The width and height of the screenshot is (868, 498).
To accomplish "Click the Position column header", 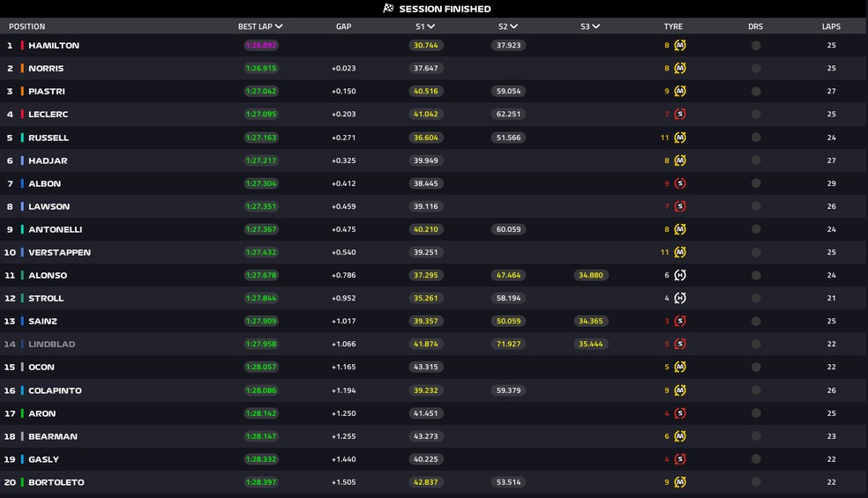I will point(27,26).
